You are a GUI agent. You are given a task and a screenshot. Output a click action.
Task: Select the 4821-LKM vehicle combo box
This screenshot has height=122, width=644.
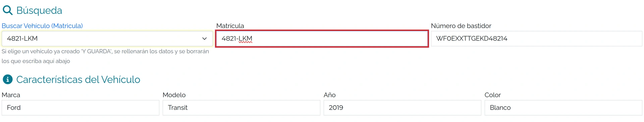(107, 39)
